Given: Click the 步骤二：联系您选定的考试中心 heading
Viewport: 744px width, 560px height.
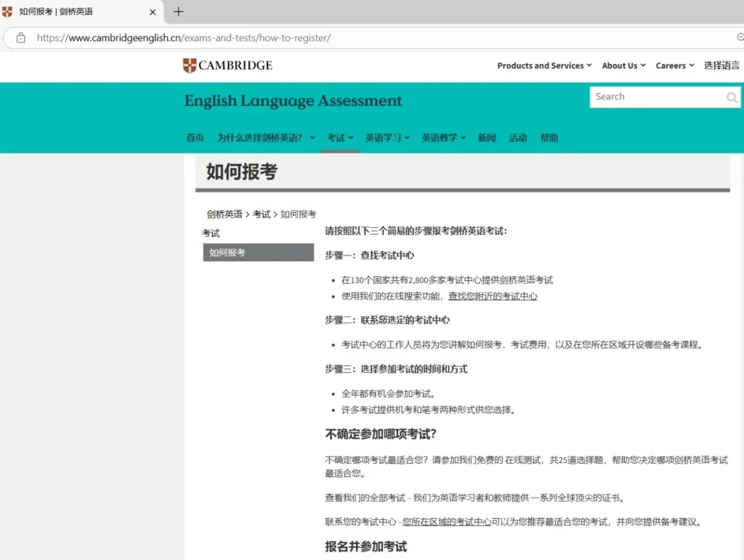Looking at the screenshot, I should point(387,320).
